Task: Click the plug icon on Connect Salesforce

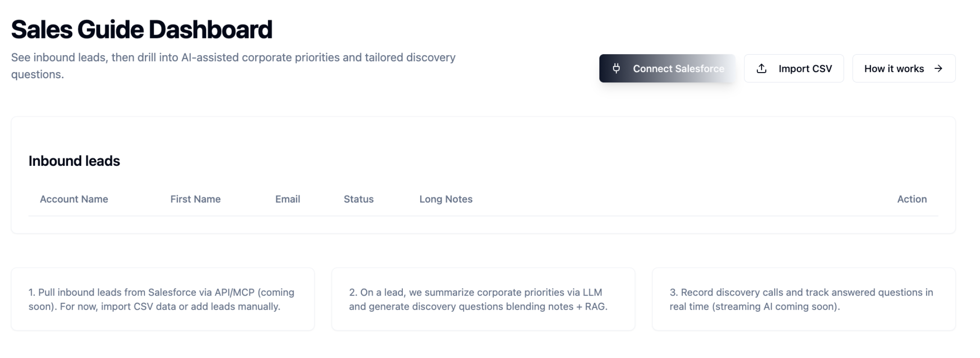Action: tap(616, 68)
